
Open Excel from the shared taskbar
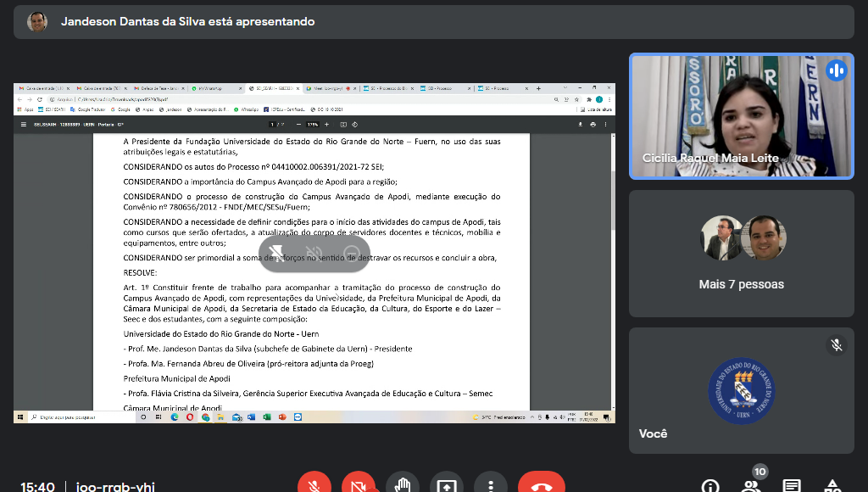tap(267, 417)
